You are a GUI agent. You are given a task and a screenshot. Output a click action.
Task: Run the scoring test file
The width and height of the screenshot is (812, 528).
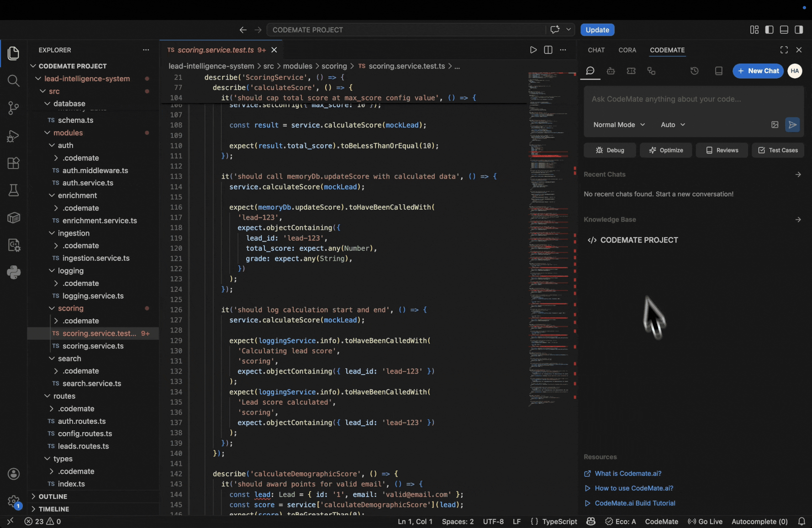point(533,50)
